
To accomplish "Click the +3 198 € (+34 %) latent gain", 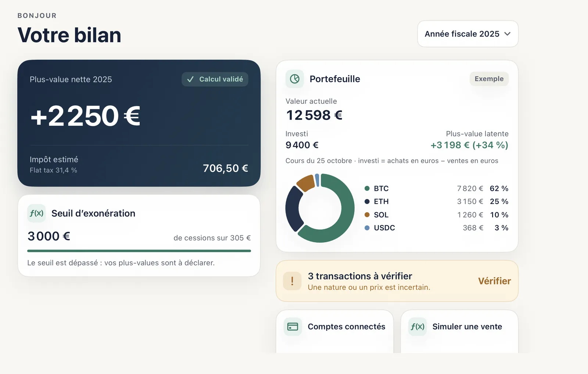I will [469, 145].
